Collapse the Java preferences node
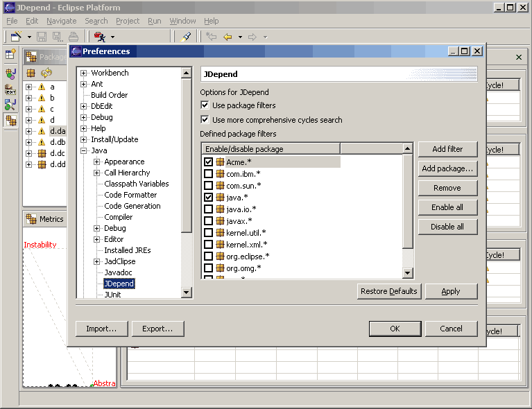Screen dimensions: 532x409 pos(83,150)
